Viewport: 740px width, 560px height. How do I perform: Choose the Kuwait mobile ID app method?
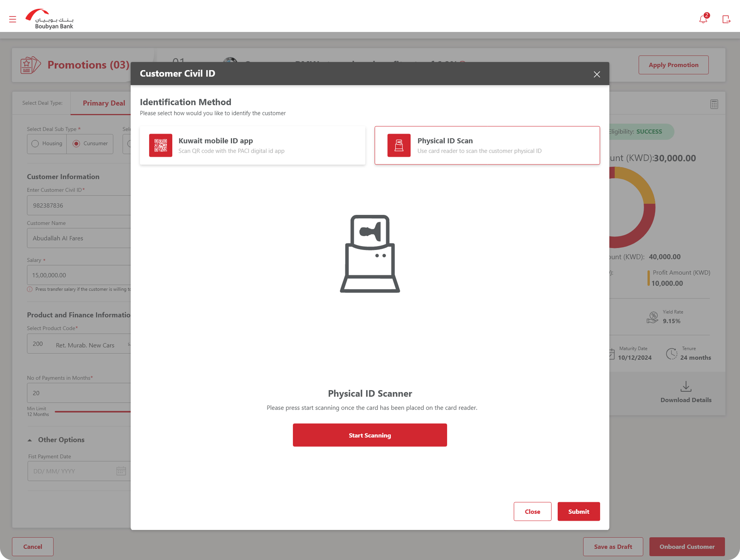pos(252,146)
